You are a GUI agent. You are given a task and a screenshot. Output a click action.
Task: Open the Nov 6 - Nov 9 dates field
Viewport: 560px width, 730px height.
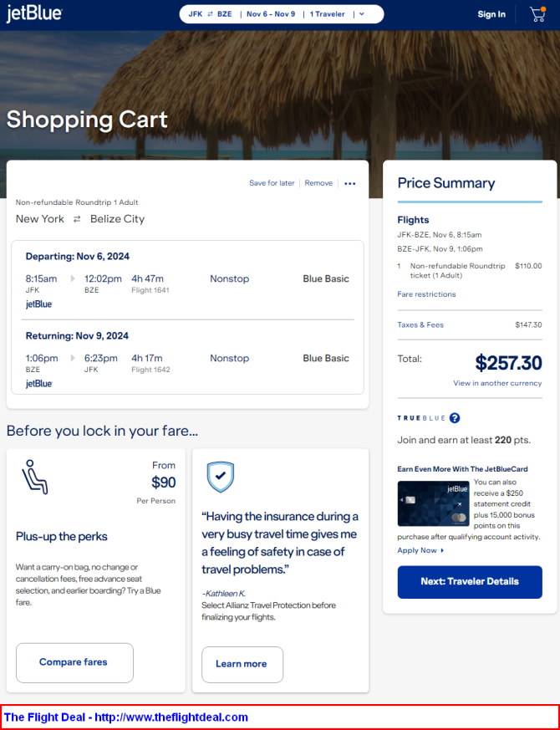pos(271,14)
